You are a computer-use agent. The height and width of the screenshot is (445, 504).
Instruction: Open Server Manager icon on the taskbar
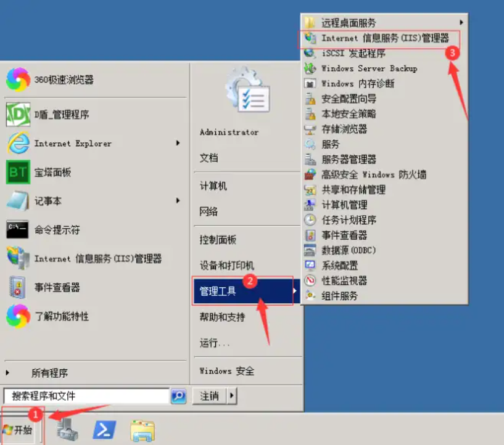(x=67, y=430)
